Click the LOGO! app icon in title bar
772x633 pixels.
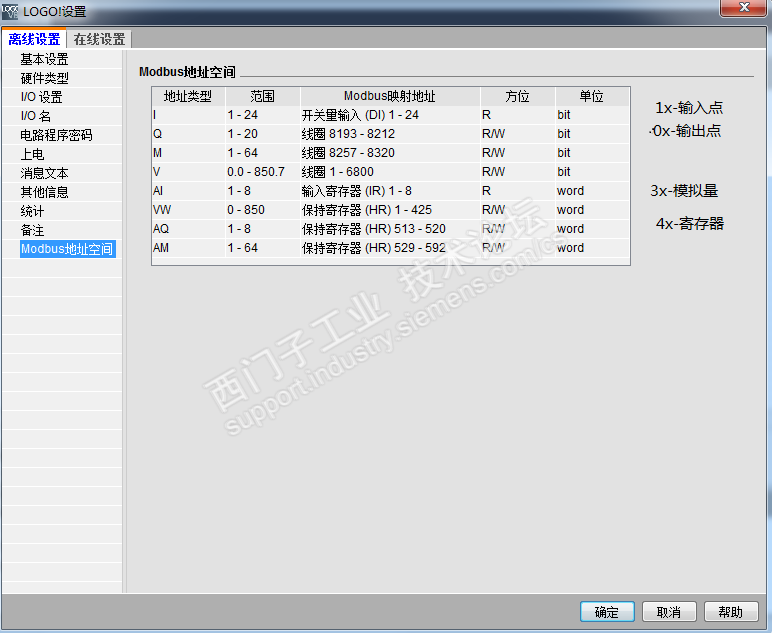(x=10, y=11)
